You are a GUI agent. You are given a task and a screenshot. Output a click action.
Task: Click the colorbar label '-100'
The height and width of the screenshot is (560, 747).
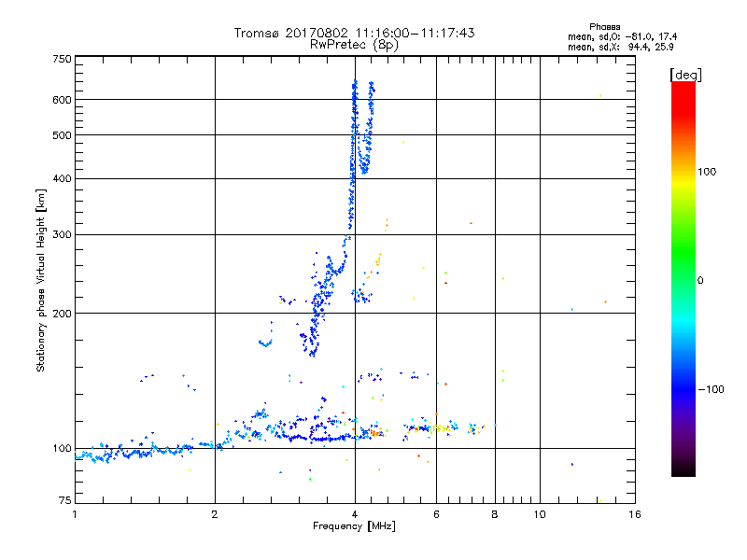coord(711,389)
